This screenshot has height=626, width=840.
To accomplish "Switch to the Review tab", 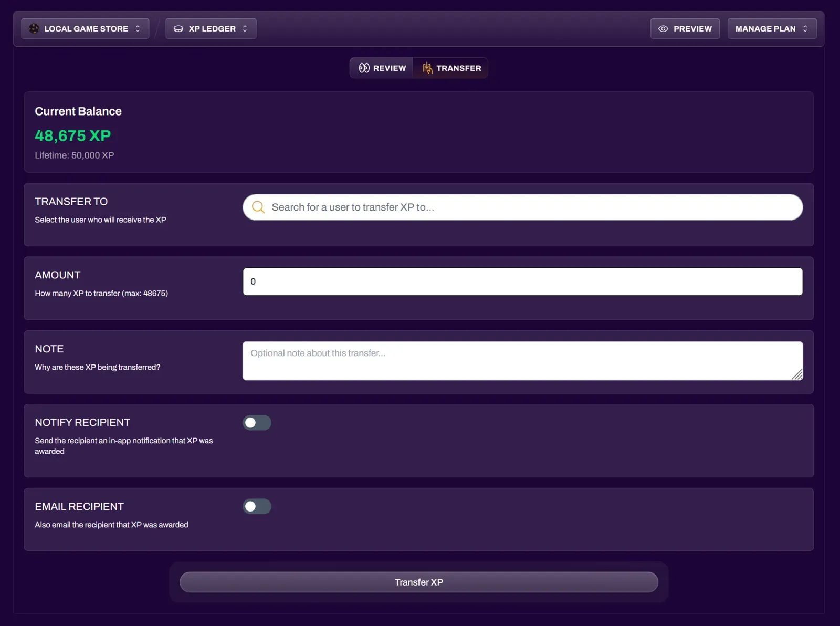I will pyautogui.click(x=382, y=68).
